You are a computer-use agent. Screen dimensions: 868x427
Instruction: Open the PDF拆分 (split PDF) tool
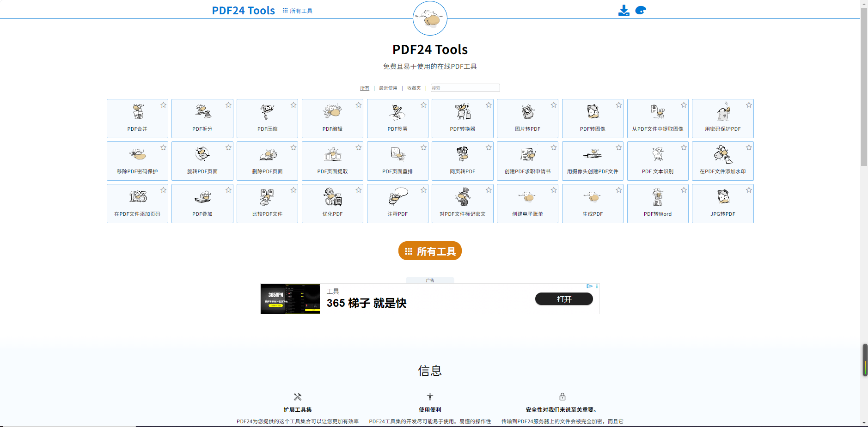pos(202,118)
